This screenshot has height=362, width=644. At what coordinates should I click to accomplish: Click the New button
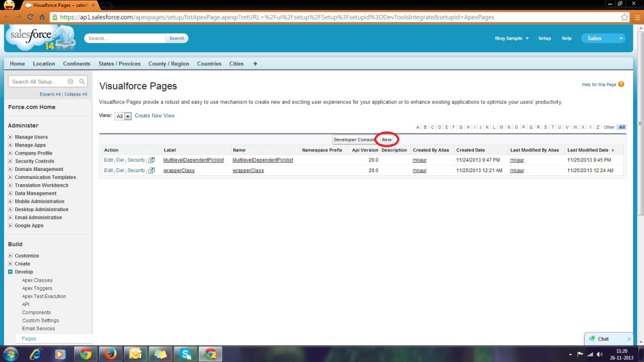(387, 140)
